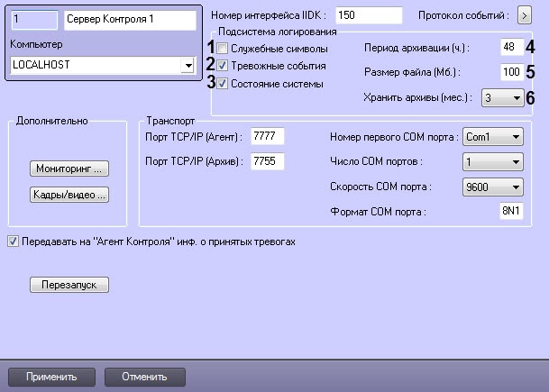Open the Кадры/видео settings button

pos(69,194)
